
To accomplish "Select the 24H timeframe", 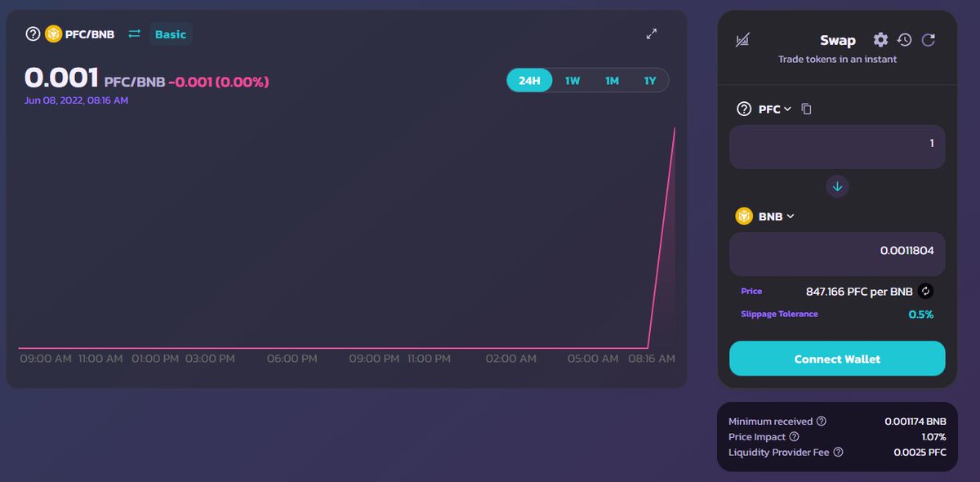I will (529, 81).
